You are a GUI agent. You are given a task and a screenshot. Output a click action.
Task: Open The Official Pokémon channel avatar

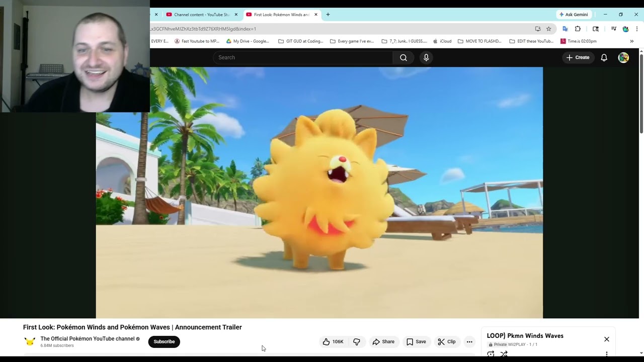tap(30, 341)
